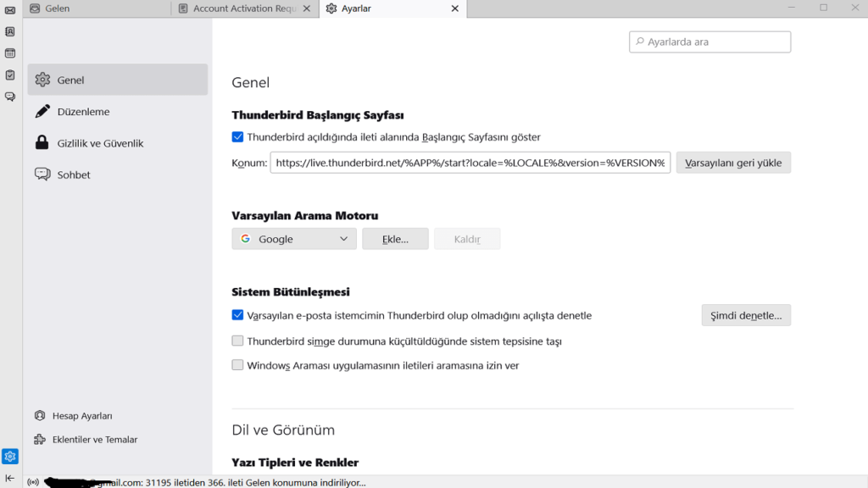Click the Şimdi denetle... button
This screenshot has height=488, width=868.
coord(746,315)
